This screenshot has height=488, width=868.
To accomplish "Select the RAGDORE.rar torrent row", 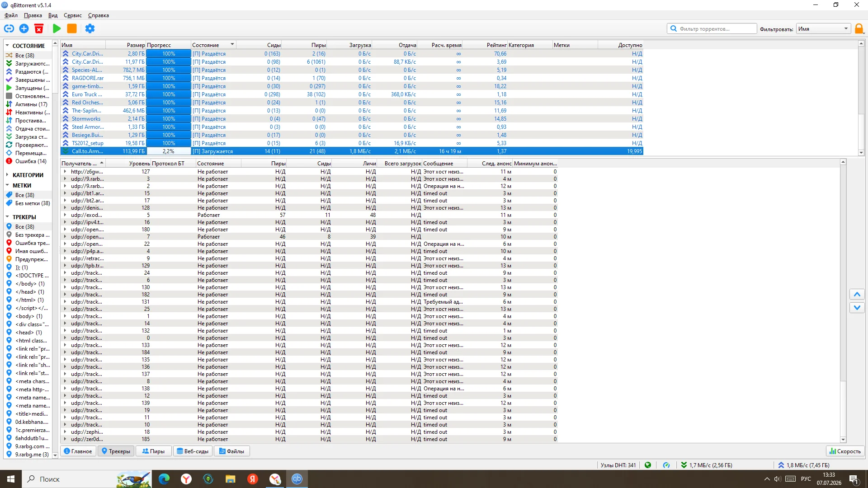I will click(352, 78).
